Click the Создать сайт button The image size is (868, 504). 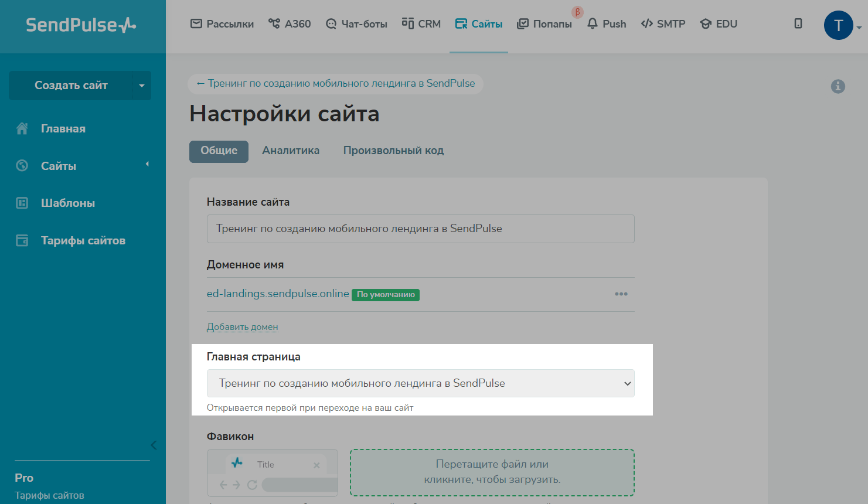[71, 86]
